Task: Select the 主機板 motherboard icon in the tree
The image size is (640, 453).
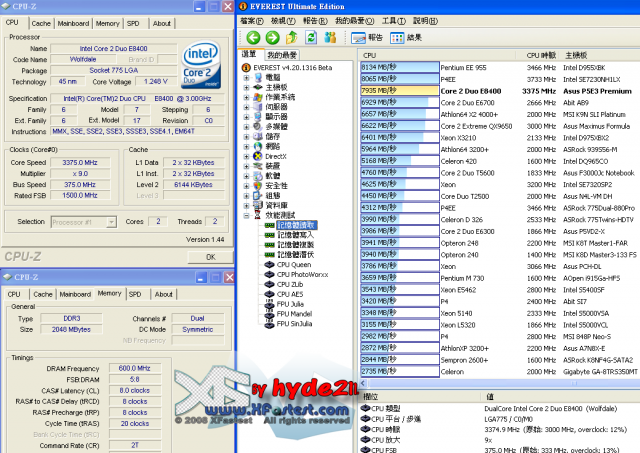Action: tap(258, 87)
